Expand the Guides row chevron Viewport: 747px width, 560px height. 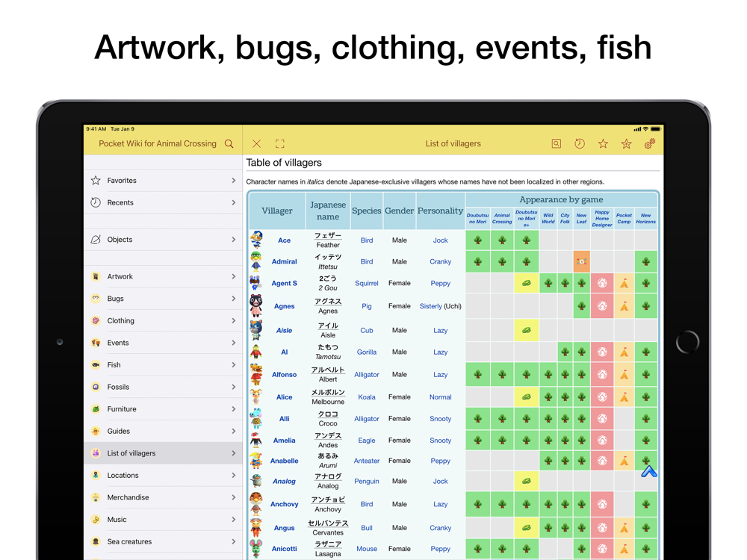(233, 431)
